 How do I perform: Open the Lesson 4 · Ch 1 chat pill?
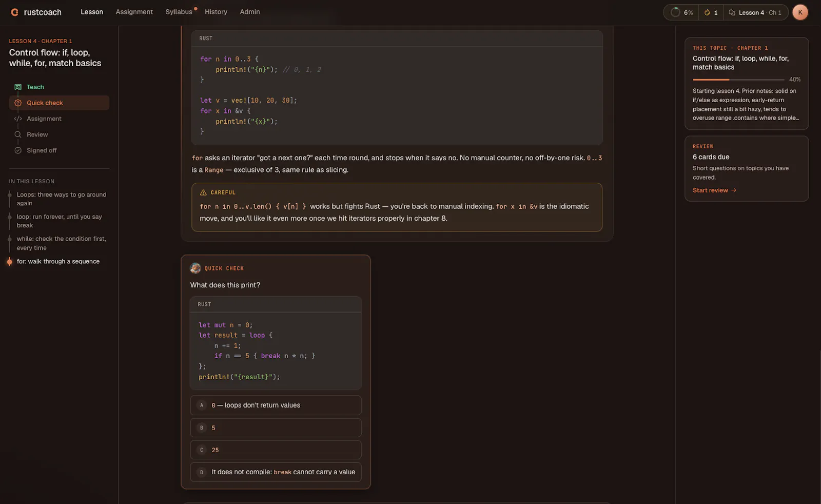click(x=755, y=12)
